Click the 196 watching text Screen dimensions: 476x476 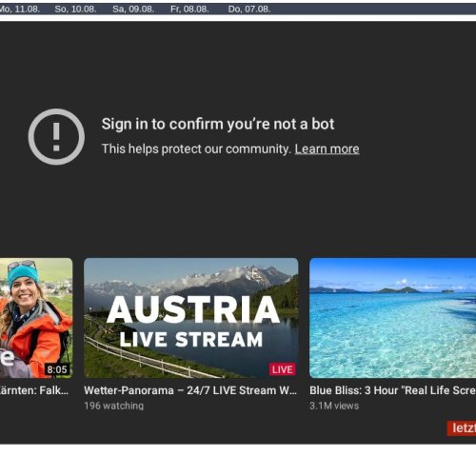[x=114, y=406]
